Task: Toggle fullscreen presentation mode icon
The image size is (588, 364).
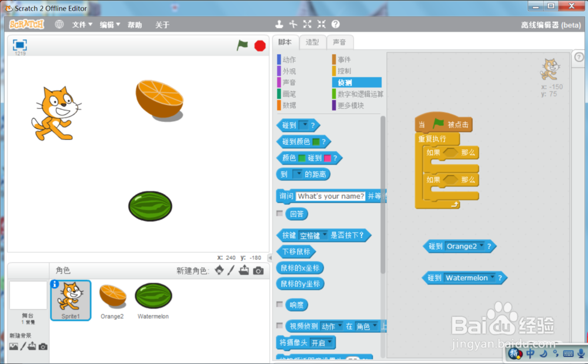Action: click(19, 45)
